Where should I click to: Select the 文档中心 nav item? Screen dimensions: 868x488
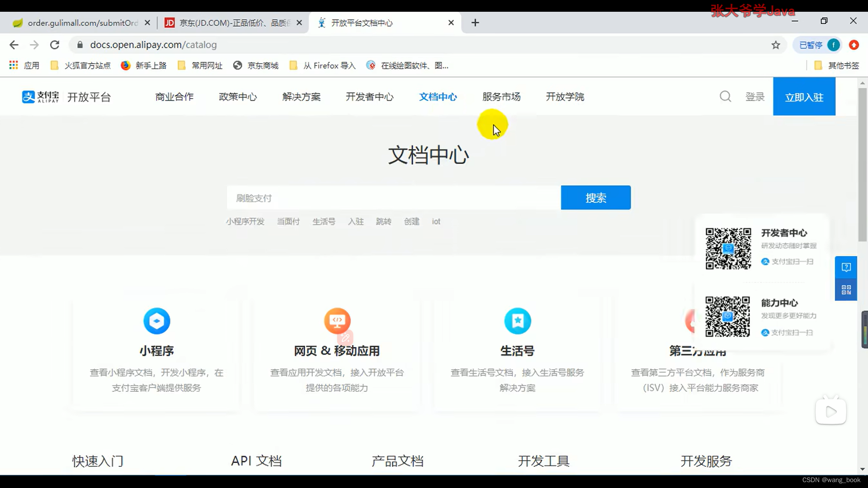click(x=438, y=97)
